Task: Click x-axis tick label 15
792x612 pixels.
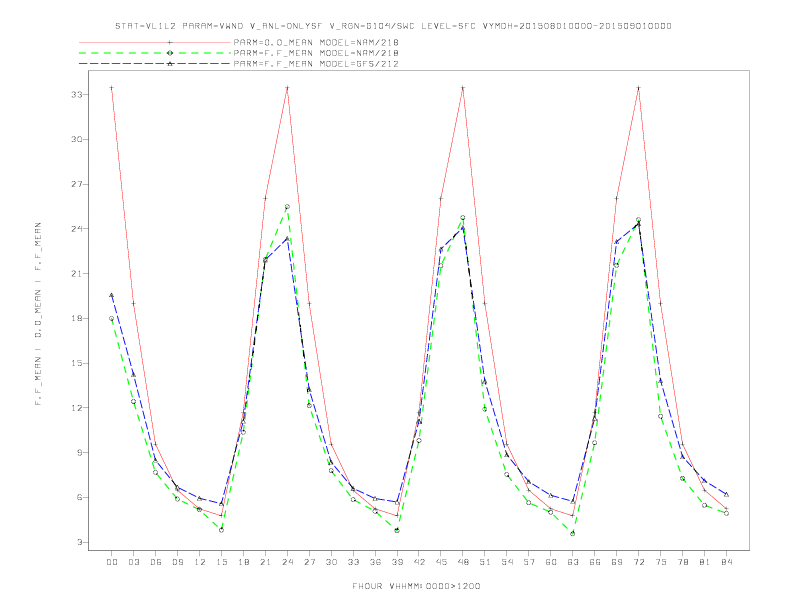Action: point(221,562)
